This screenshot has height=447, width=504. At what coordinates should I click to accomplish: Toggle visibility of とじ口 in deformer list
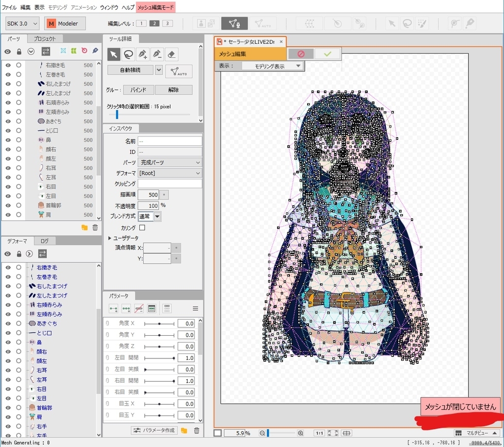[x=8, y=333]
